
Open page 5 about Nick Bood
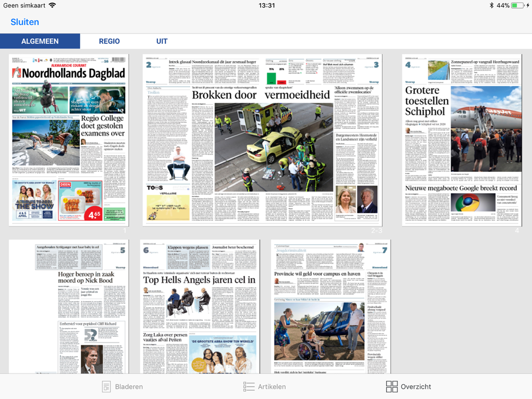[69, 307]
